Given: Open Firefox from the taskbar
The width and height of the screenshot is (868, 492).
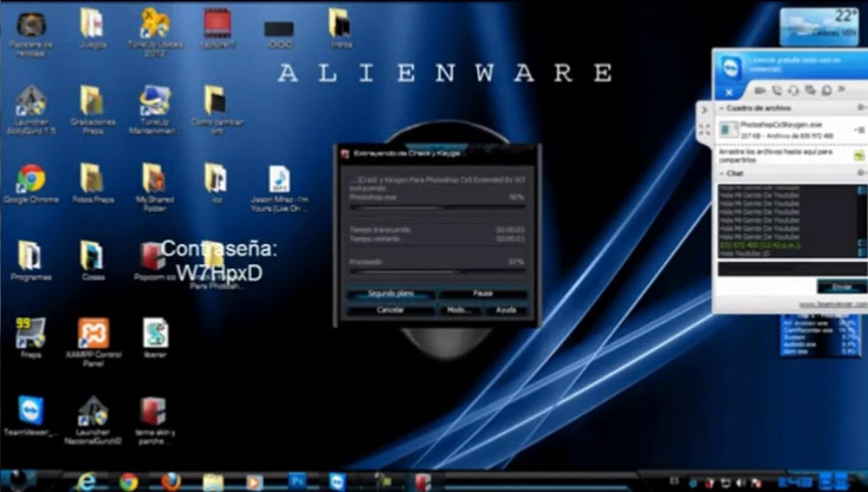Looking at the screenshot, I should click(x=170, y=481).
